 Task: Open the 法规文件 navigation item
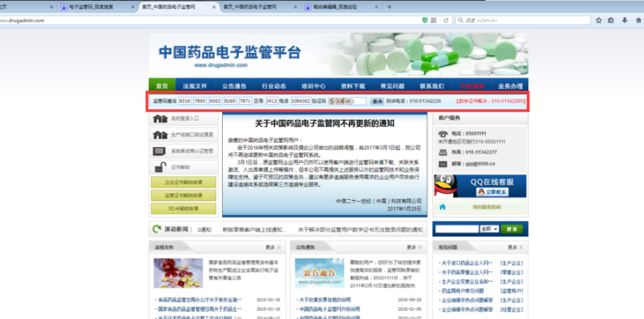pos(195,86)
